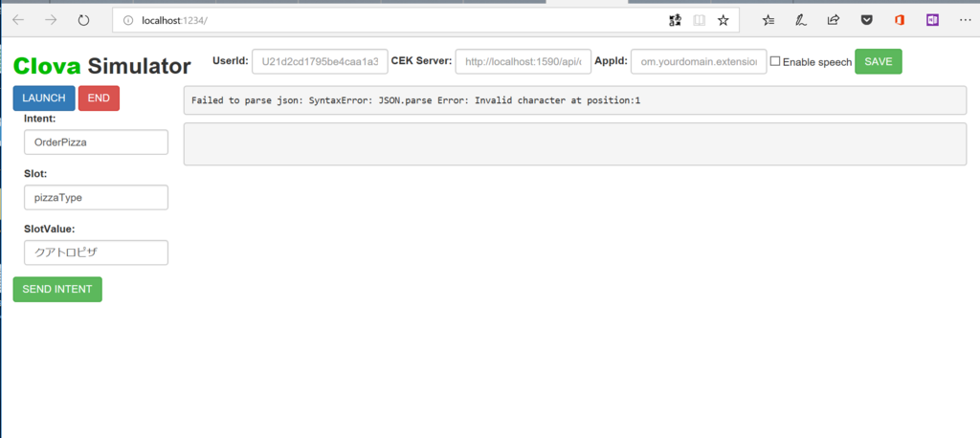Screen dimensions: 980x438
Task: Open the favorites hub icon
Action: pyautogui.click(x=768, y=21)
